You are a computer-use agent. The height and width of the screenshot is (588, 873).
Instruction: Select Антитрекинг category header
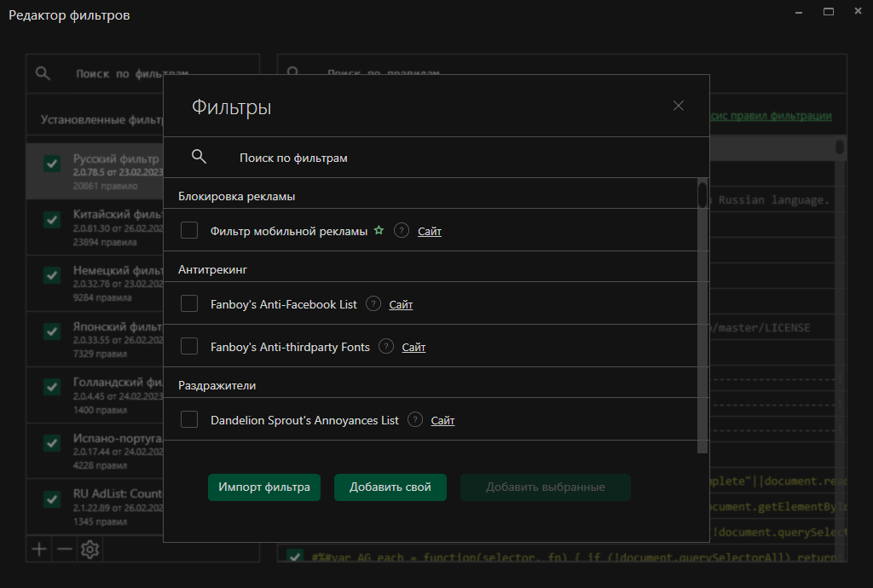point(212,270)
